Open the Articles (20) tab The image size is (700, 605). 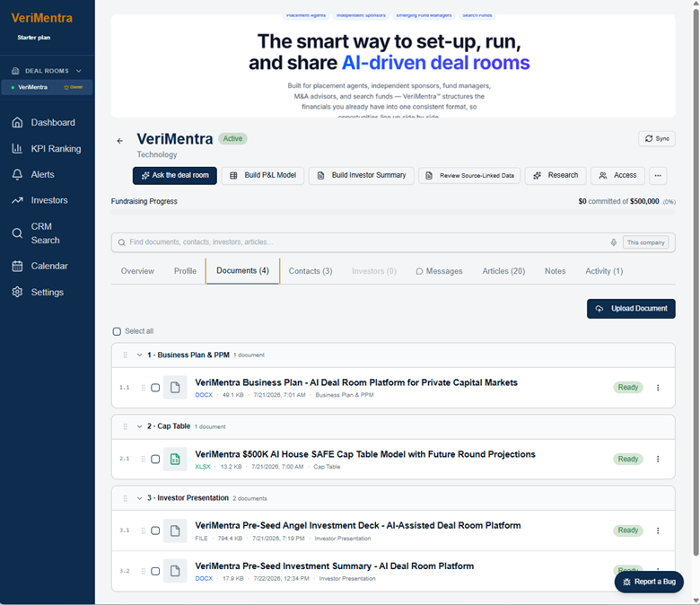click(503, 271)
